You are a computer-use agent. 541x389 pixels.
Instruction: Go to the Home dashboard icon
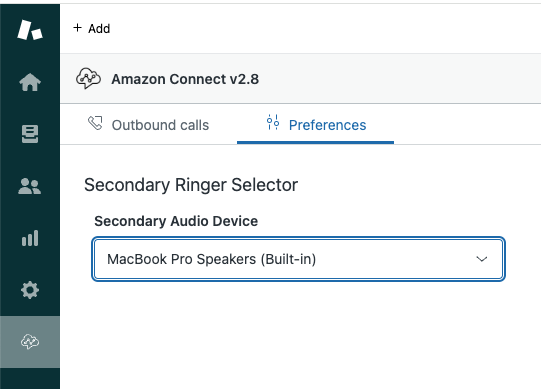[x=30, y=82]
